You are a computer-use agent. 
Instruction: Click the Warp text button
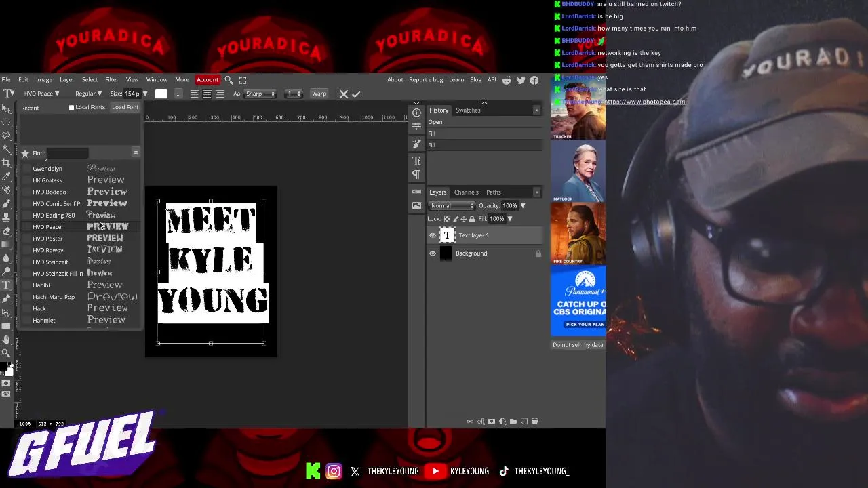319,94
